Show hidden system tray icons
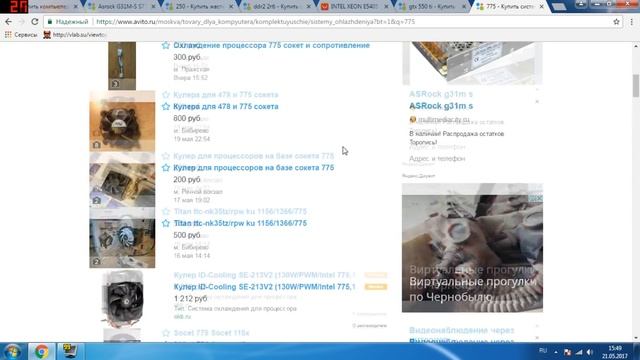The width and height of the screenshot is (640, 360). pos(556,351)
